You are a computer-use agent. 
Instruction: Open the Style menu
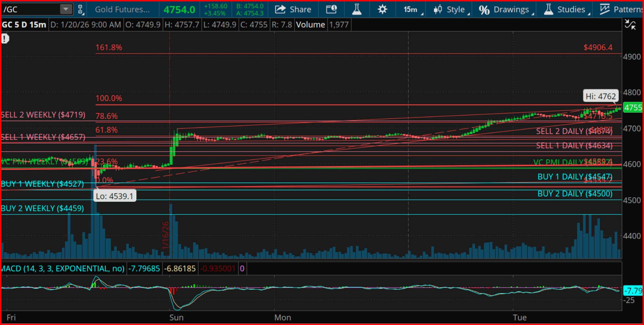tap(451, 9)
